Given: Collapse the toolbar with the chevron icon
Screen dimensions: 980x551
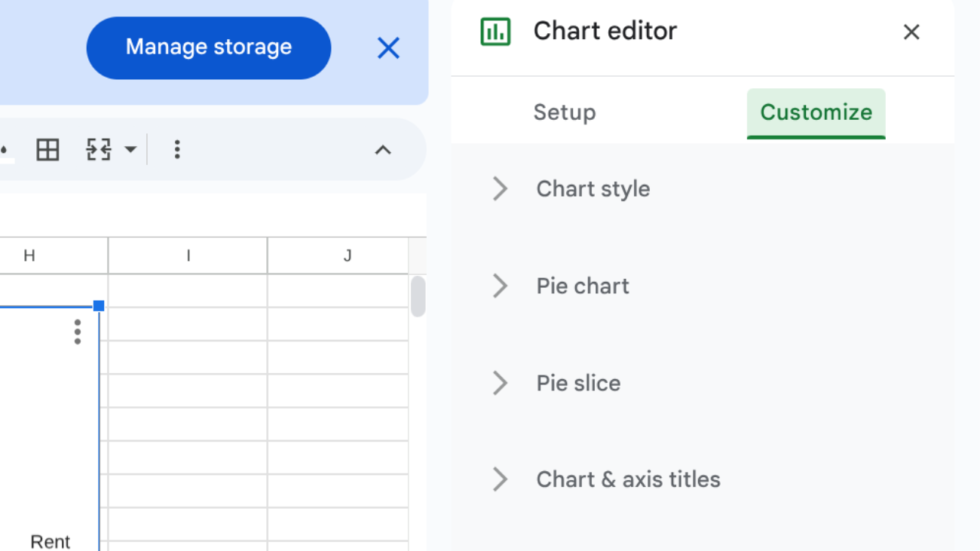Looking at the screenshot, I should click(383, 150).
